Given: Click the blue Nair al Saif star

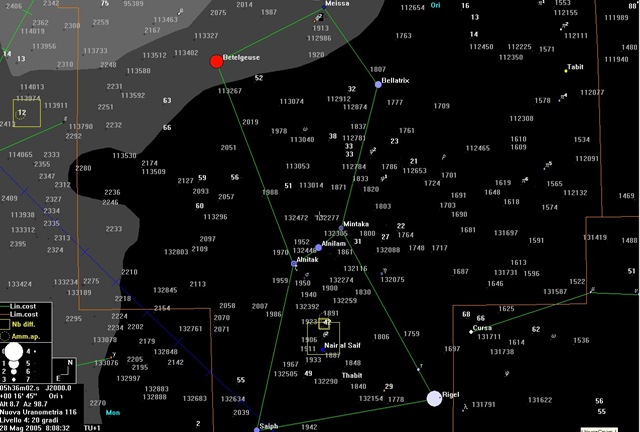Looking at the screenshot, I should (x=322, y=350).
